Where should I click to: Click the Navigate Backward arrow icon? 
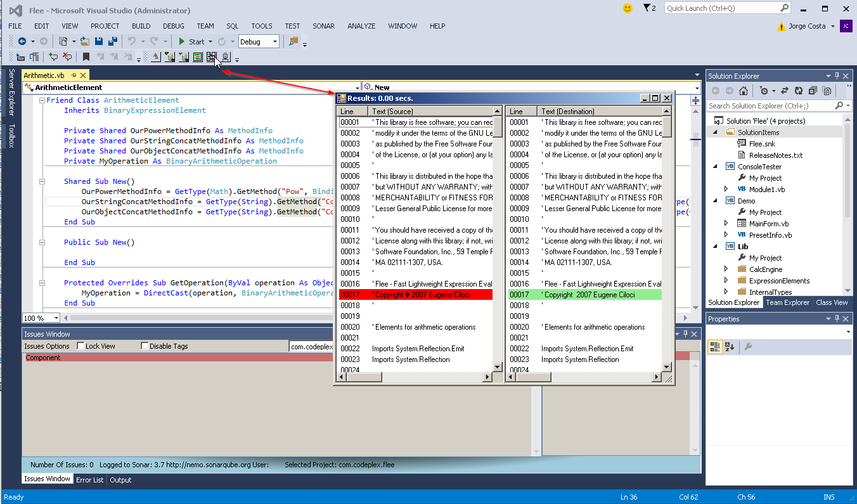point(22,42)
